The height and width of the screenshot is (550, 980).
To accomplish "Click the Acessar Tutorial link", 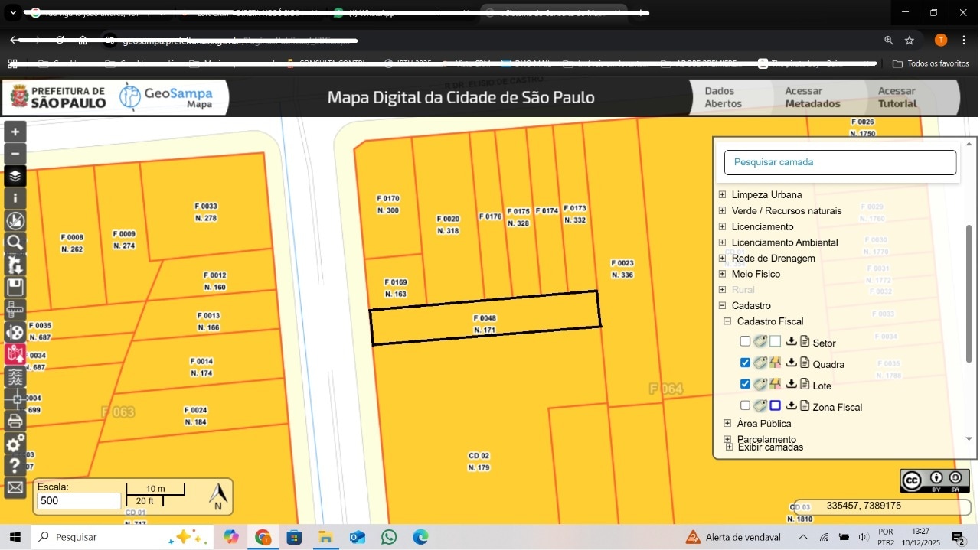I will tap(897, 97).
